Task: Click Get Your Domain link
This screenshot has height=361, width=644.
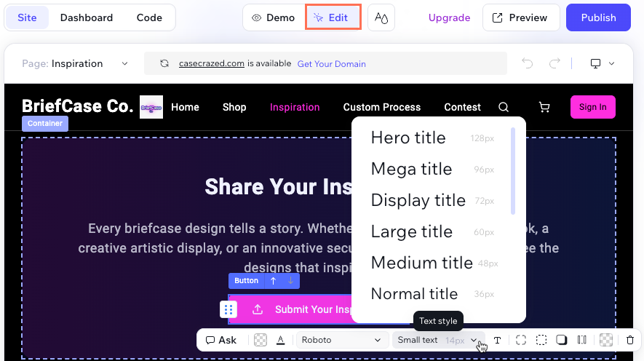Action: click(x=331, y=63)
